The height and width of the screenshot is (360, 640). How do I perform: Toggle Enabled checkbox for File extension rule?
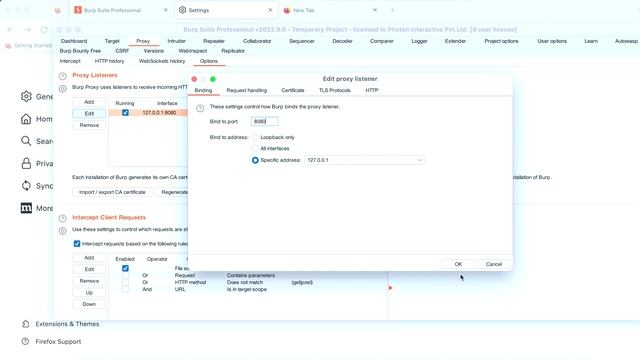point(125,268)
